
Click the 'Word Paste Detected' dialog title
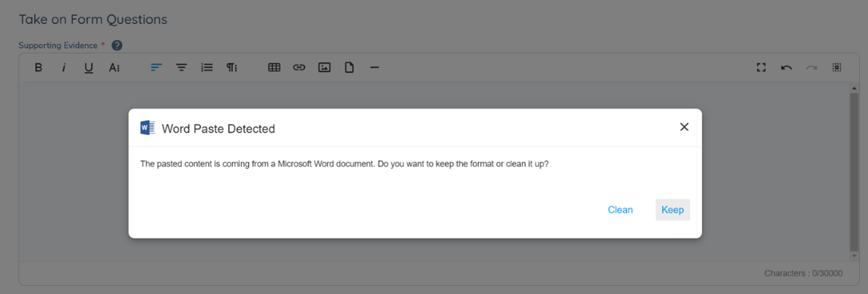tap(218, 129)
